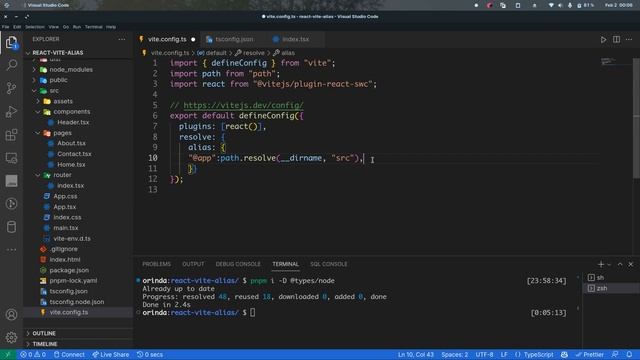This screenshot has width=640, height=360.
Task: Open the feedback icon in status bar
Action: tap(615, 354)
